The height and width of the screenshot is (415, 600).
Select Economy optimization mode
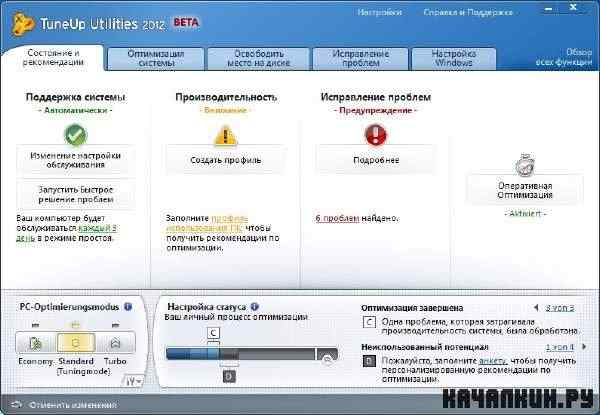click(36, 343)
